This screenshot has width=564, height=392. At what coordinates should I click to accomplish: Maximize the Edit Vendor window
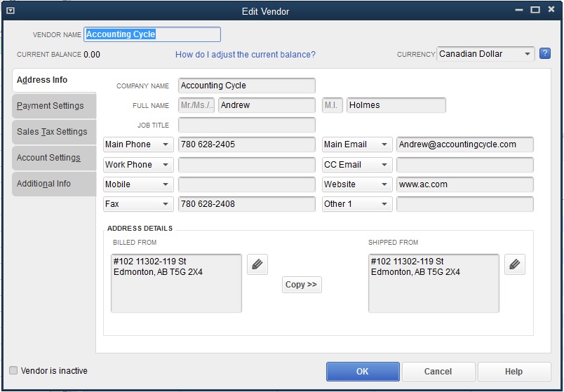[x=535, y=10]
